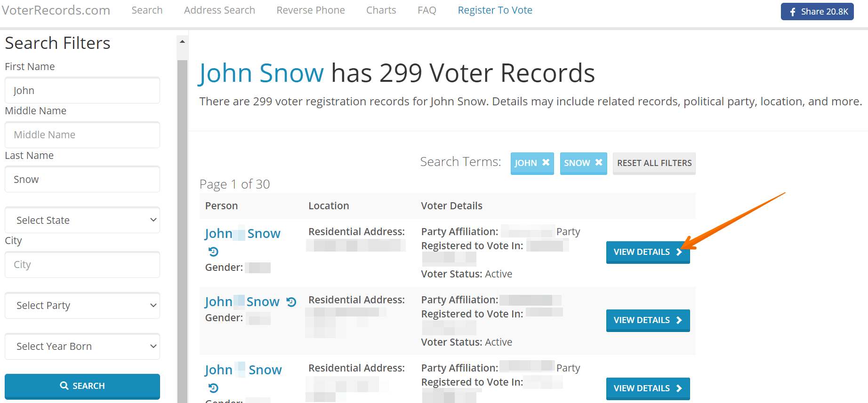Remove the SNOW search term tag
Image resolution: width=868 pixels, height=403 pixels.
click(599, 162)
